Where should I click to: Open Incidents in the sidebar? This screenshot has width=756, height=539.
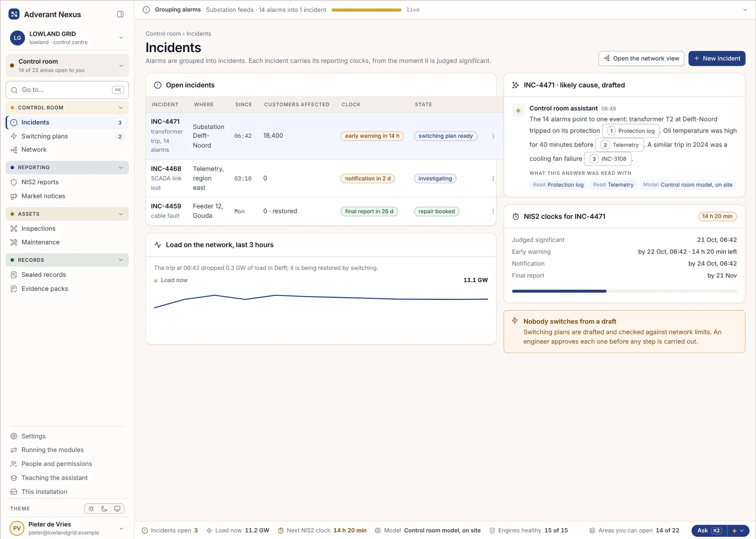67,122
